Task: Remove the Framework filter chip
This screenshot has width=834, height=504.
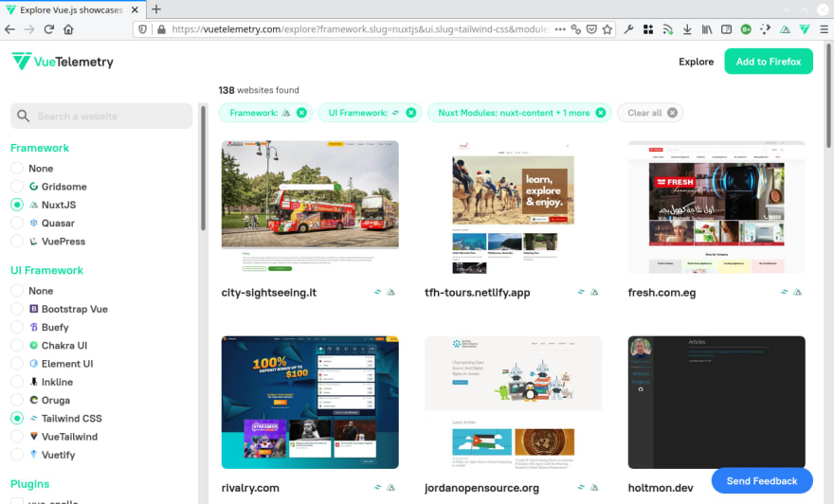Action: [x=301, y=113]
